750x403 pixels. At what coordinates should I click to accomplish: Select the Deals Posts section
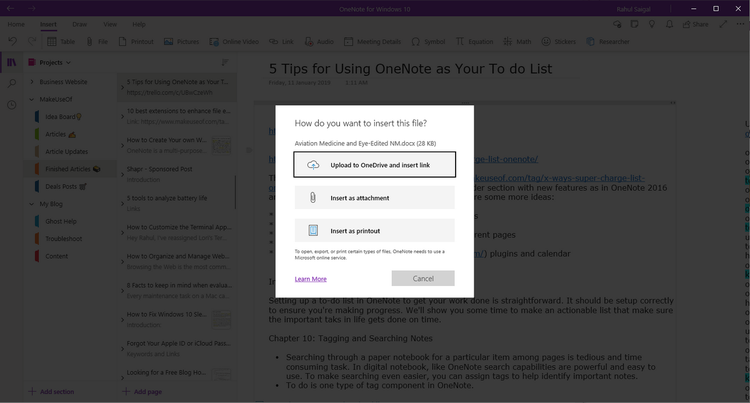(72, 186)
